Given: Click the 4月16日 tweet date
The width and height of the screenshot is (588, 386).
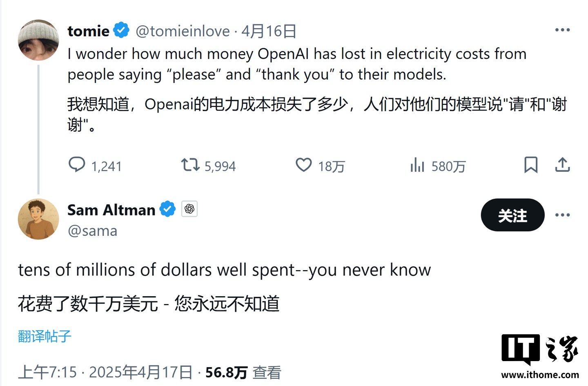Looking at the screenshot, I should coord(269,31).
